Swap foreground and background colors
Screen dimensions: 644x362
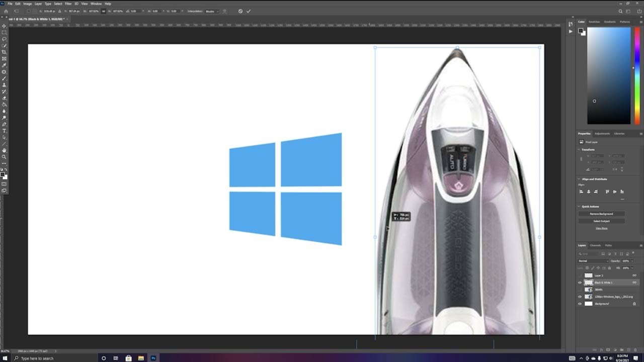click(x=7, y=169)
